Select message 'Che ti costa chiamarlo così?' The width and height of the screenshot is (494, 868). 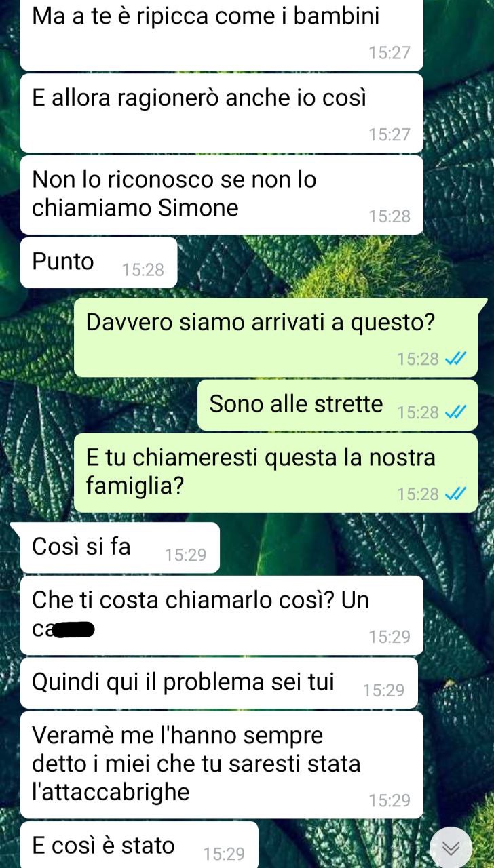(x=222, y=615)
